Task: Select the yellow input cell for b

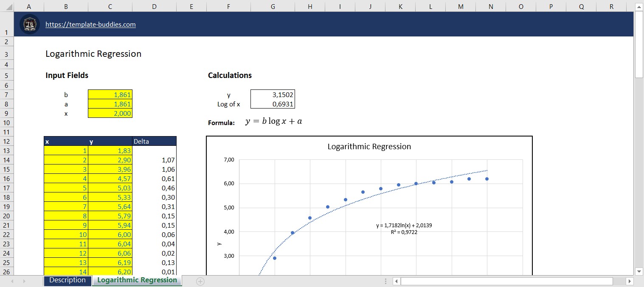Action: [x=110, y=94]
